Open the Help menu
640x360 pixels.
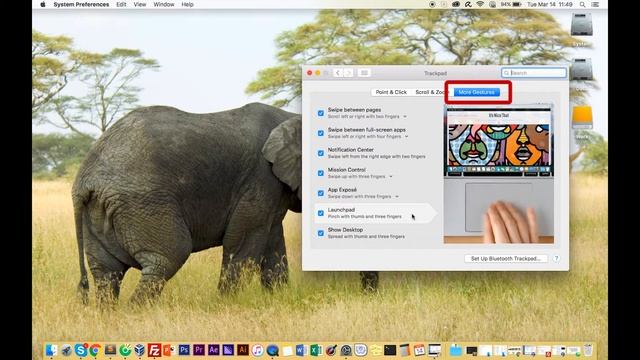187,4
